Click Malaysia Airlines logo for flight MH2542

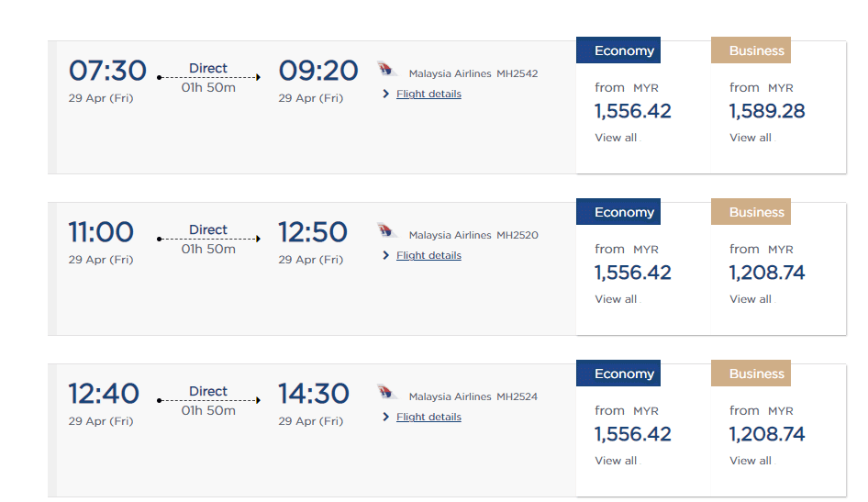(387, 69)
